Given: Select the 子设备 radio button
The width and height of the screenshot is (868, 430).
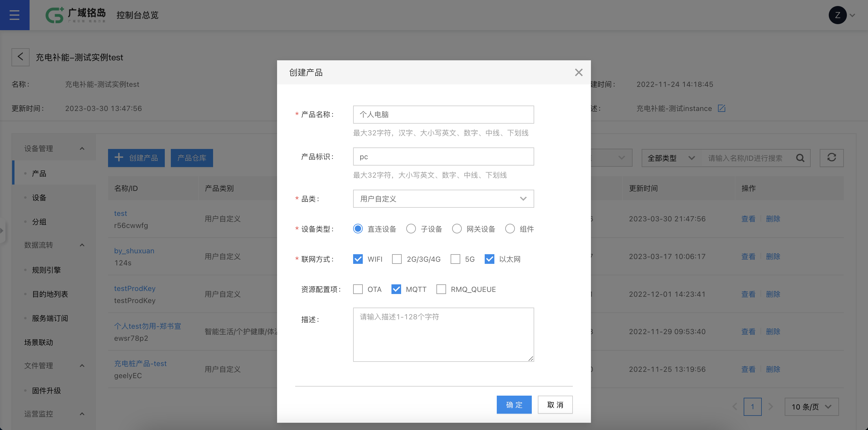Looking at the screenshot, I should [x=411, y=229].
